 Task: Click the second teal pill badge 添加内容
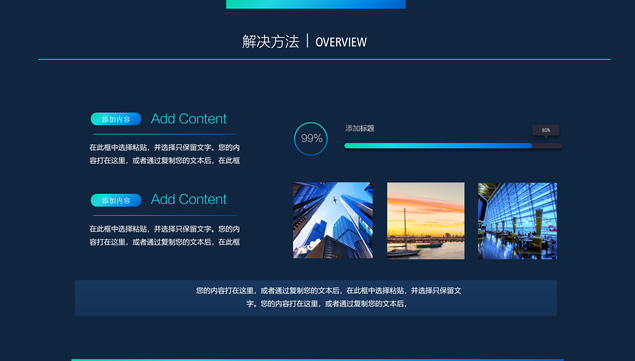[116, 200]
